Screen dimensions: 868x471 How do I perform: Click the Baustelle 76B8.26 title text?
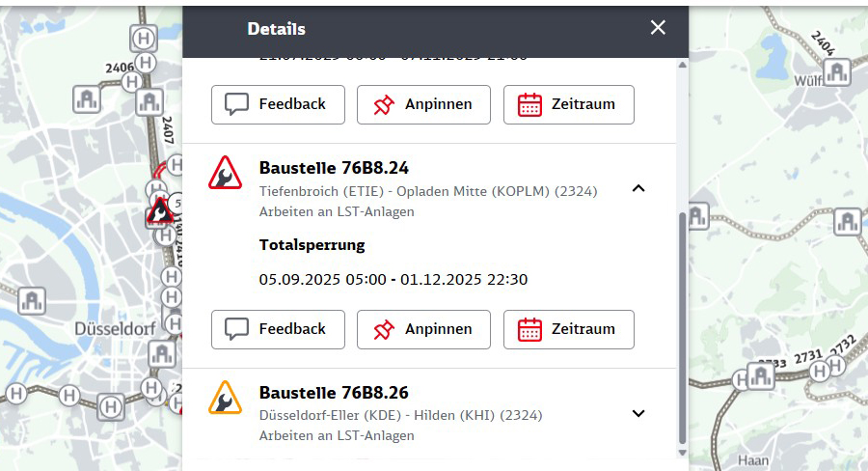pos(334,393)
